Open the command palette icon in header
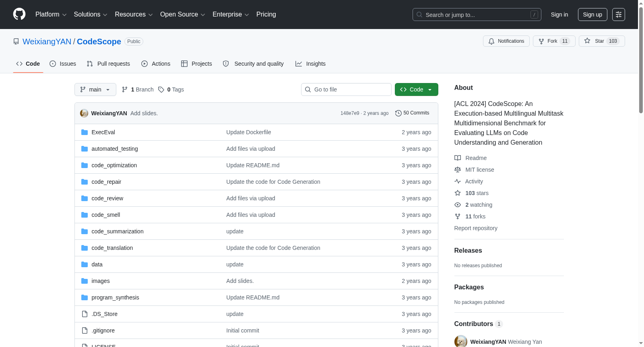 point(618,15)
